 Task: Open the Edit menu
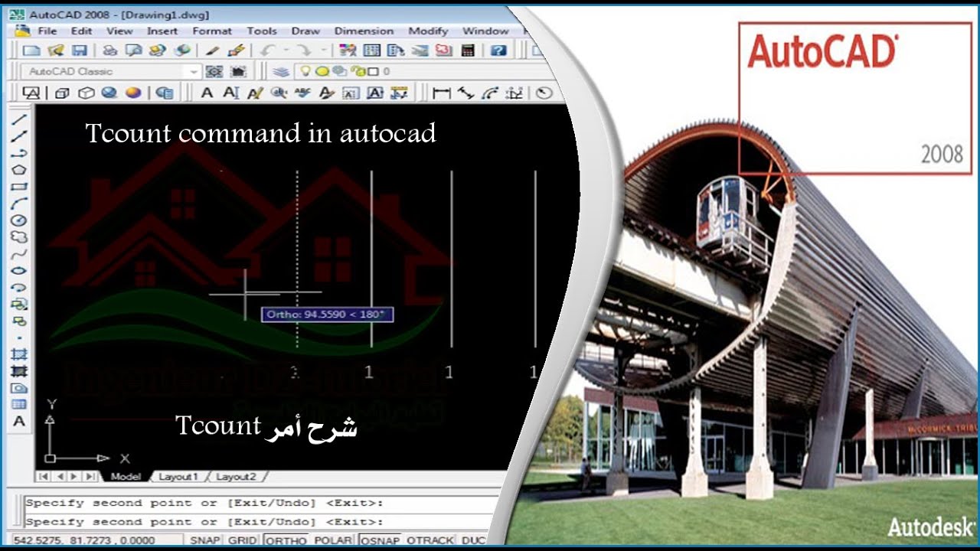click(x=81, y=31)
